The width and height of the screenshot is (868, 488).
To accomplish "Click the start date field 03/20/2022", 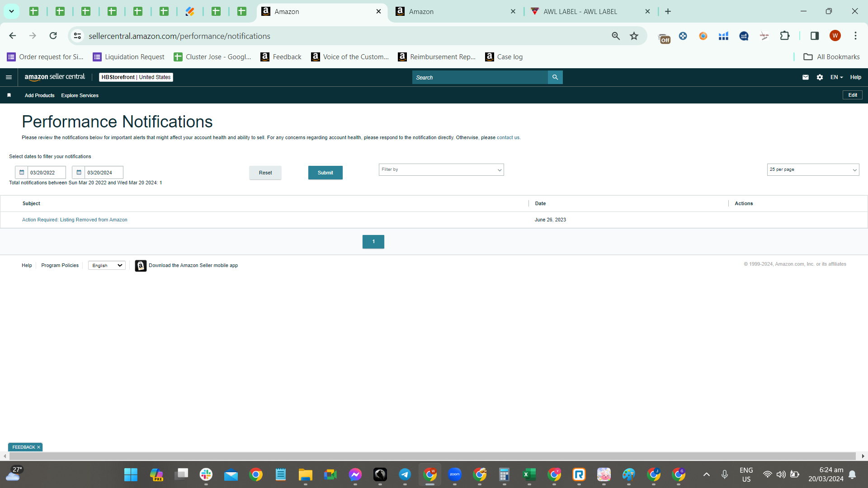I will click(47, 173).
